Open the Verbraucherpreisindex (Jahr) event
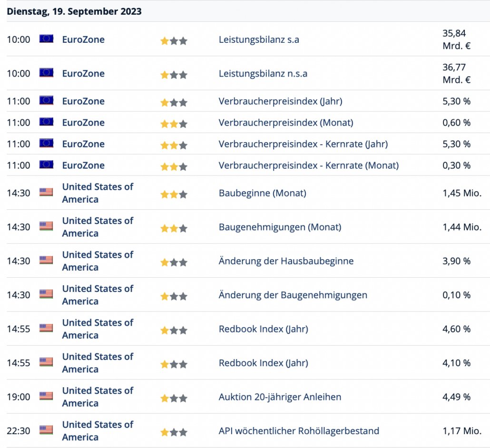 coord(280,101)
